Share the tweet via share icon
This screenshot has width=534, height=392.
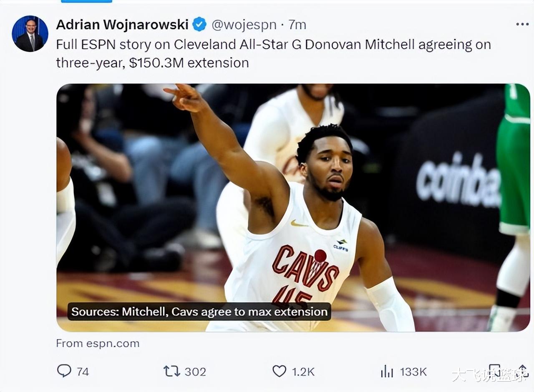click(522, 370)
